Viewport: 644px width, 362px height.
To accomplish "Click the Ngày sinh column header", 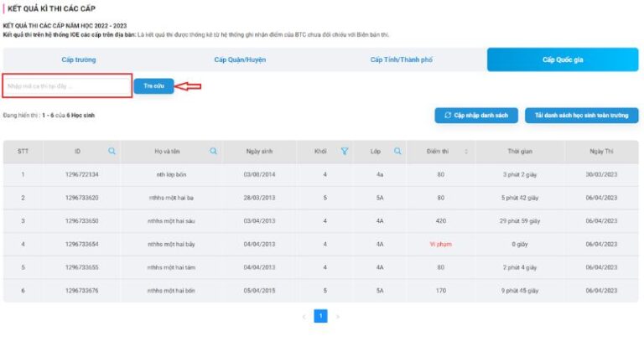I will 258,152.
